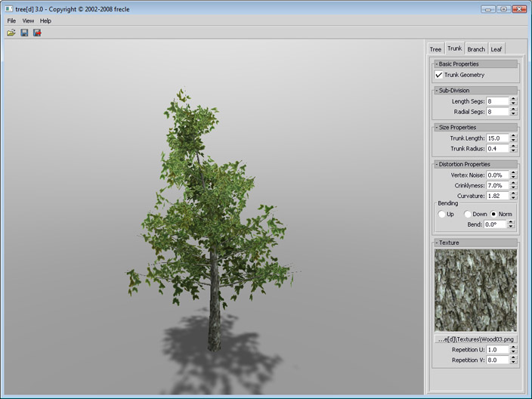Click the Save floppy disk icon

(24, 32)
